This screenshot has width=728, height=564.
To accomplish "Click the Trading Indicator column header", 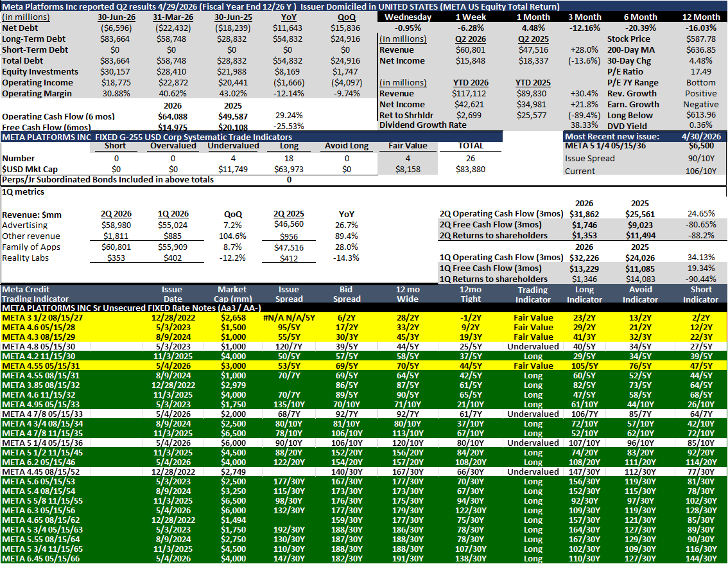I will click(x=533, y=295).
